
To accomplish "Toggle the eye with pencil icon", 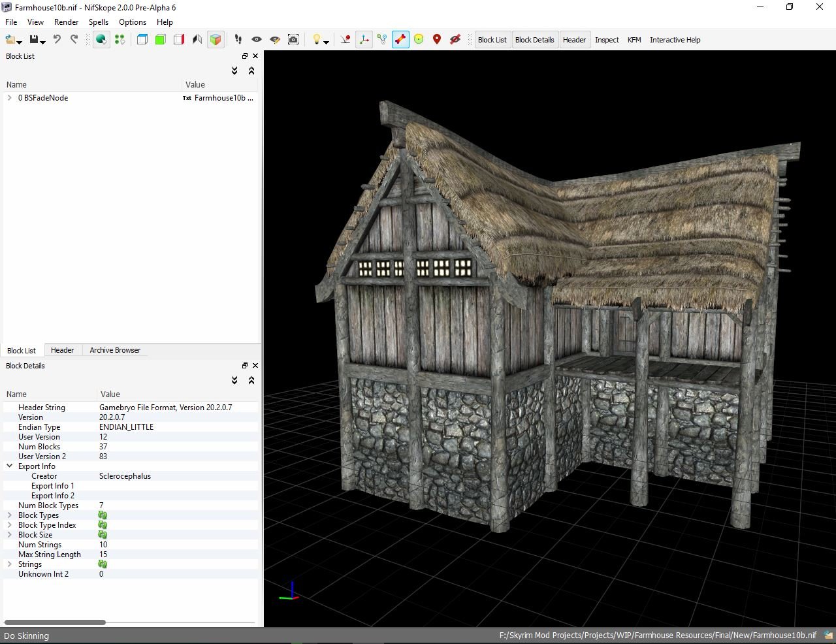I will (275, 40).
